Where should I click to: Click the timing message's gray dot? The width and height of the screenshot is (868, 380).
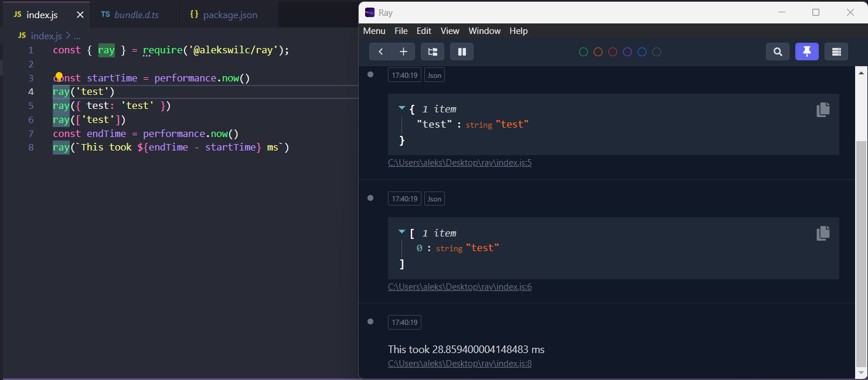click(370, 321)
